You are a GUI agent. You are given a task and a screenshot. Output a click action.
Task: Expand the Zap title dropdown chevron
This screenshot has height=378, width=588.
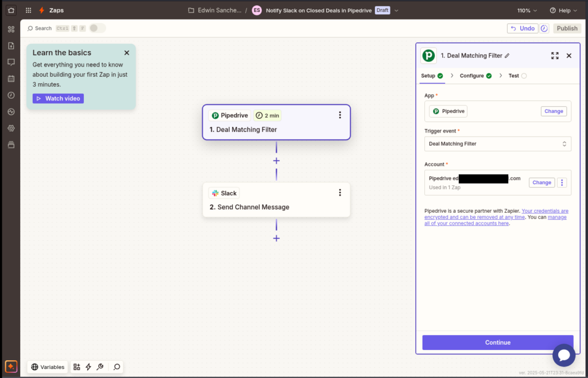click(396, 10)
